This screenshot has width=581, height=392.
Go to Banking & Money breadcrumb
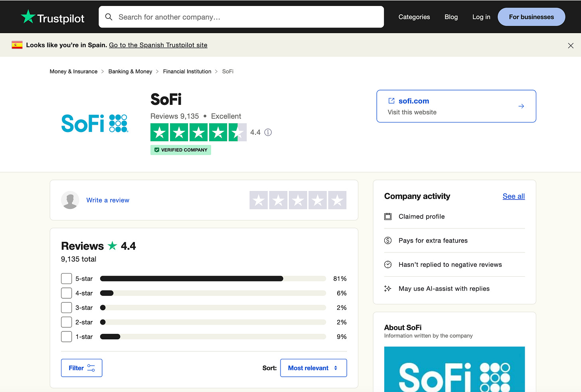130,71
